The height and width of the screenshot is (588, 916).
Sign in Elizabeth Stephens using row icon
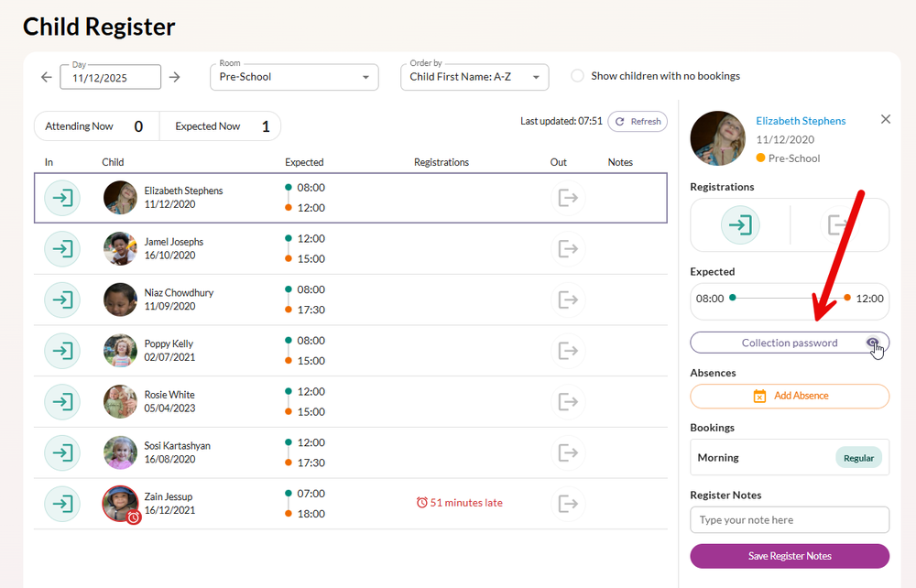pos(62,198)
